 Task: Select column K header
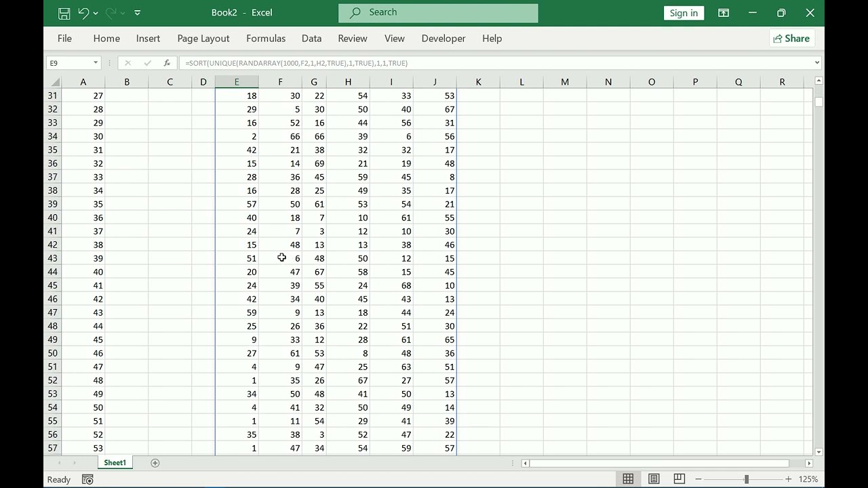click(x=478, y=82)
